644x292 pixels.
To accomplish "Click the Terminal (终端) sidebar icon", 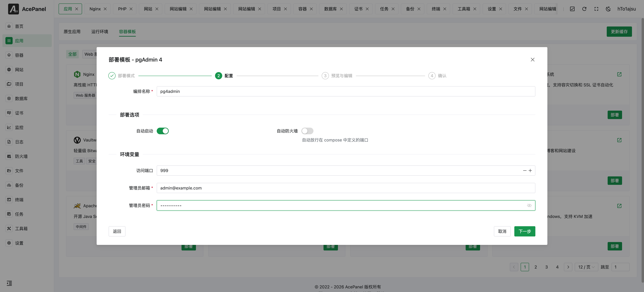I will pos(9,200).
